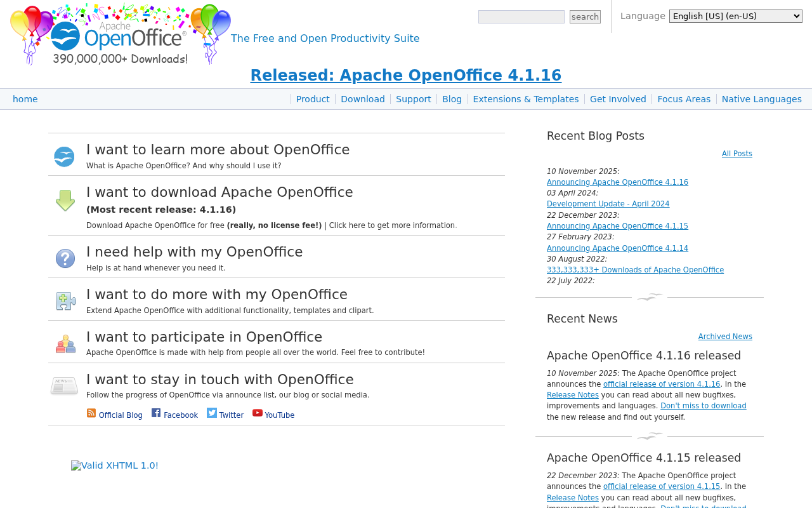This screenshot has height=508, width=812.
Task: Click the people icon beside participate
Action: (x=65, y=344)
